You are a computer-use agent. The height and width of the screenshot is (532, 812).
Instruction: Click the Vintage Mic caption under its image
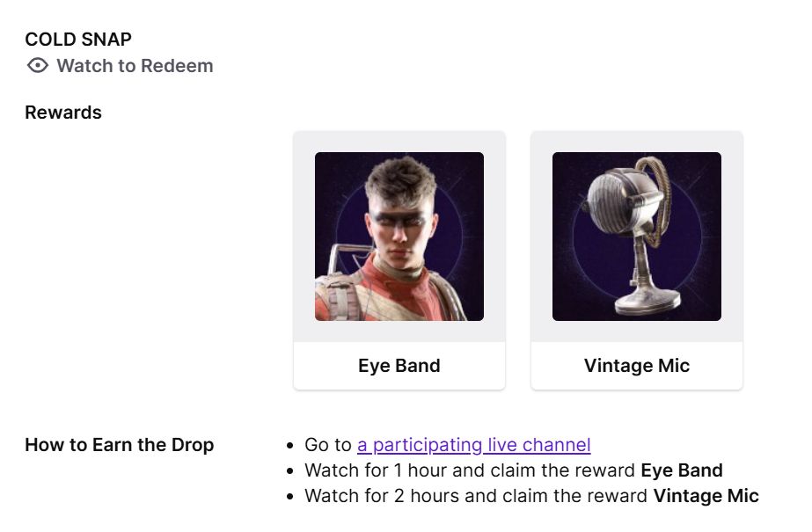[637, 366]
